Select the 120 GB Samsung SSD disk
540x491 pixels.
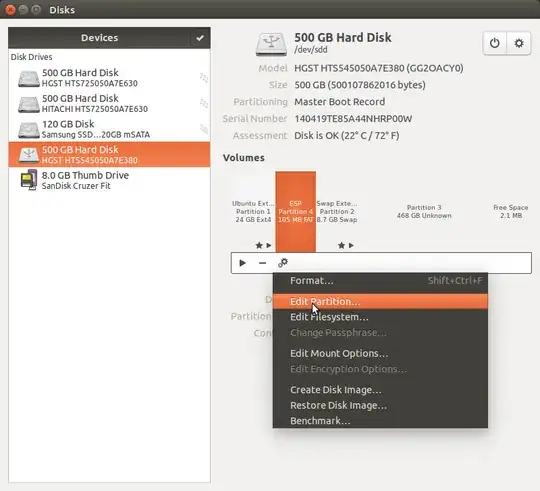110,129
